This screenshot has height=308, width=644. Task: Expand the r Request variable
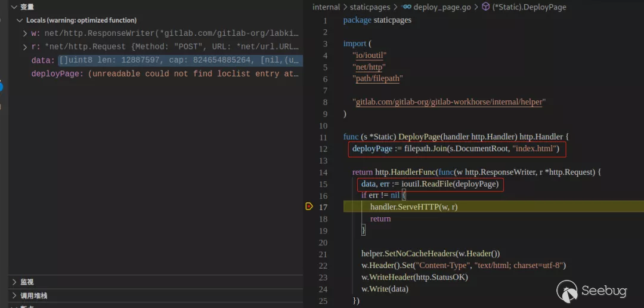[25, 47]
